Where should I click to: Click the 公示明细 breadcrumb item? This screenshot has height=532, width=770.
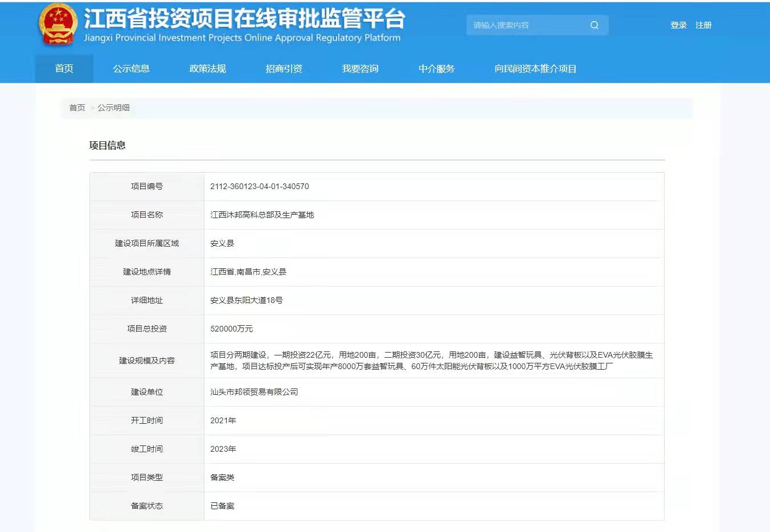(x=113, y=108)
